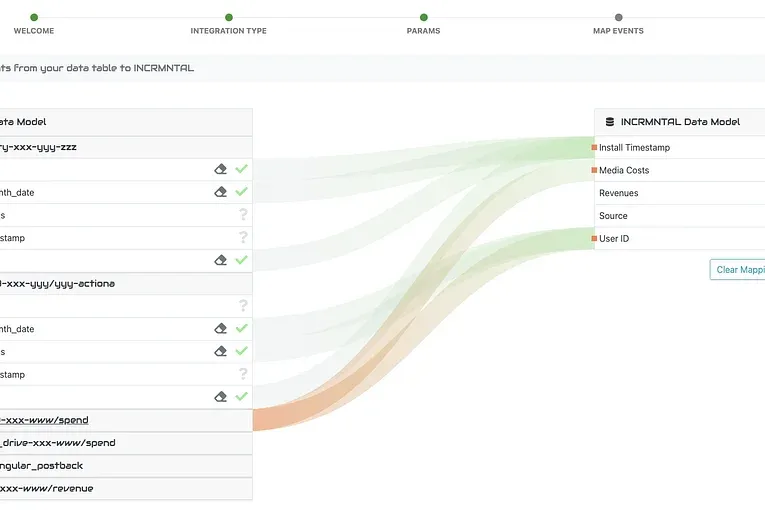Click green check on nth_date in yyy-actiona group
This screenshot has width=765, height=510.
242,328
